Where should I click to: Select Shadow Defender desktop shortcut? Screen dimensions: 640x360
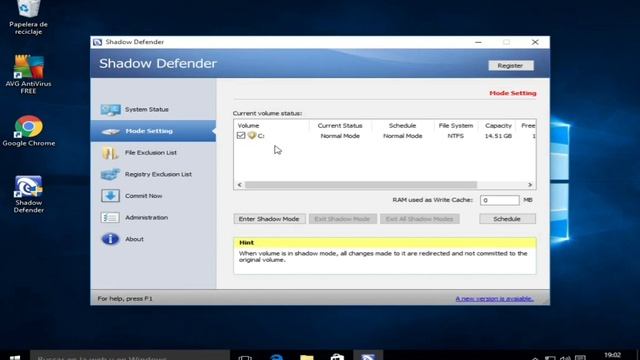(x=28, y=194)
